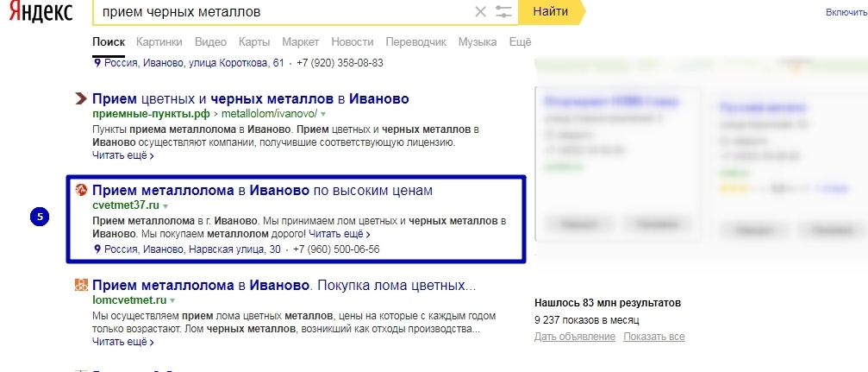Open the Музыка tab
This screenshot has height=372, width=868.
[478, 42]
